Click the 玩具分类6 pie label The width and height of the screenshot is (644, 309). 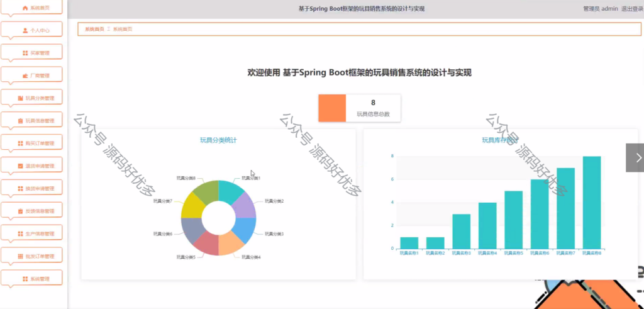[163, 234]
